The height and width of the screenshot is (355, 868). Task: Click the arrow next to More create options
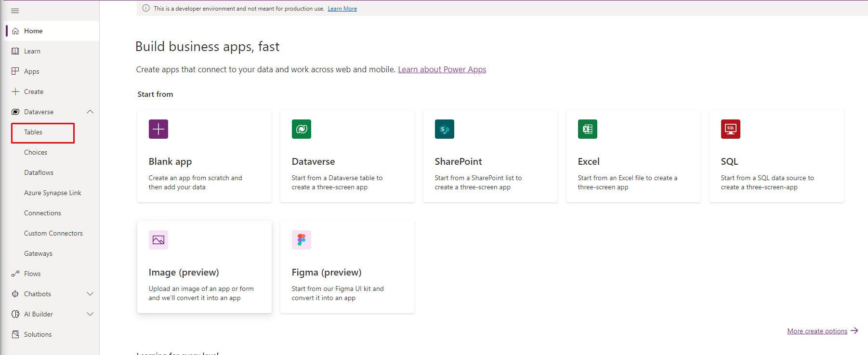tap(855, 331)
